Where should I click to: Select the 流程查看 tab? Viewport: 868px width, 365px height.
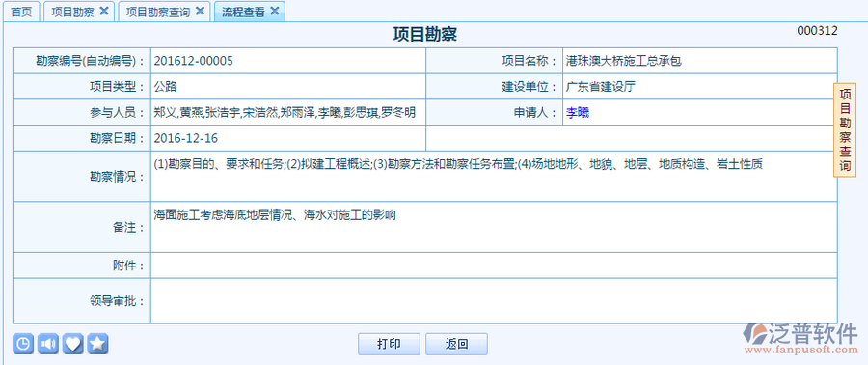point(244,12)
